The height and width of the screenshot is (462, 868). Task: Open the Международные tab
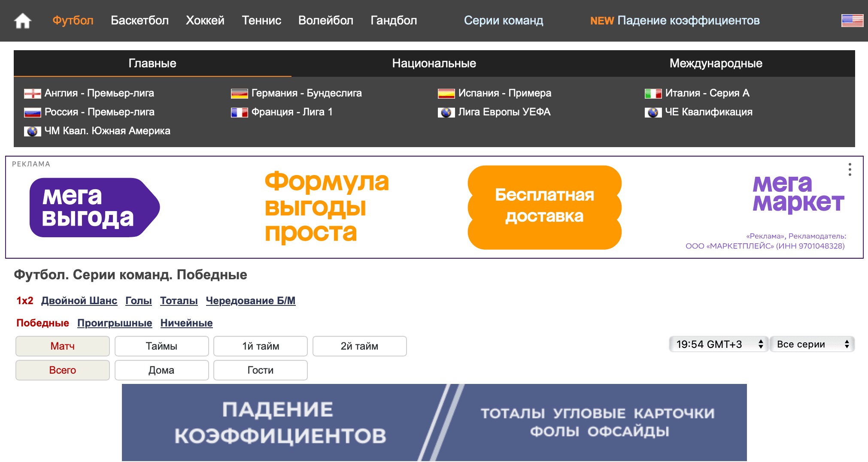point(716,63)
